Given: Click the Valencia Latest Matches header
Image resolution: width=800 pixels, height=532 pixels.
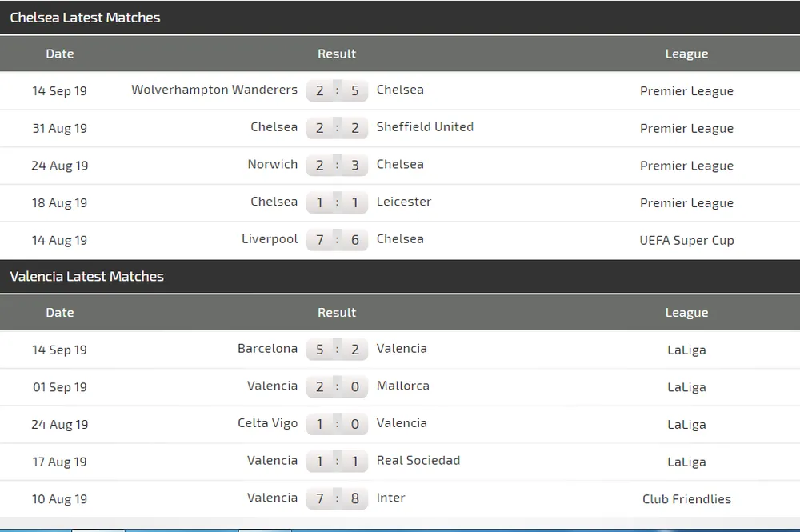Looking at the screenshot, I should click(x=86, y=277).
